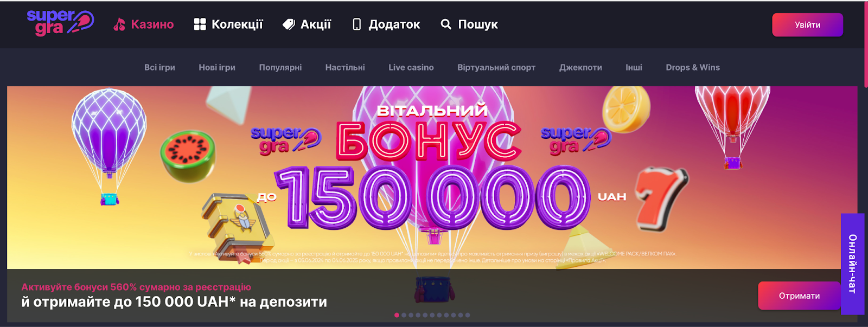Image resolution: width=868 pixels, height=327 pixels.
Task: Open the Live casino category
Action: point(411,67)
